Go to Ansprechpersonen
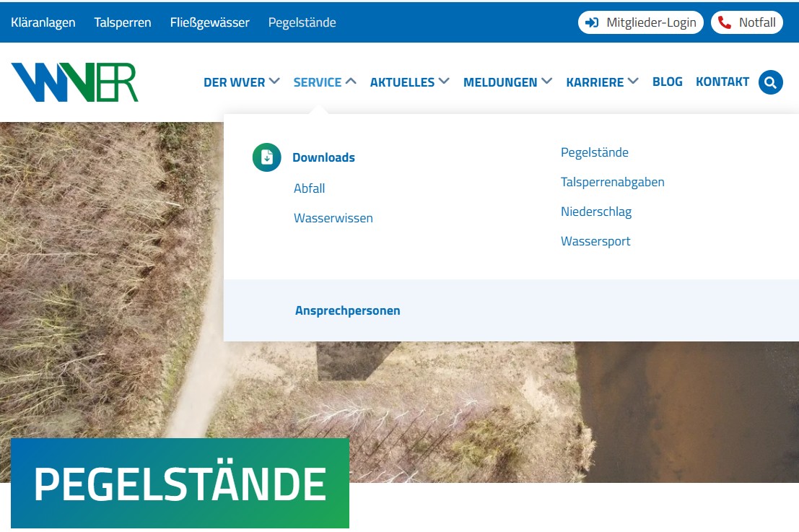Viewport: 799px width, 532px height. [347, 310]
